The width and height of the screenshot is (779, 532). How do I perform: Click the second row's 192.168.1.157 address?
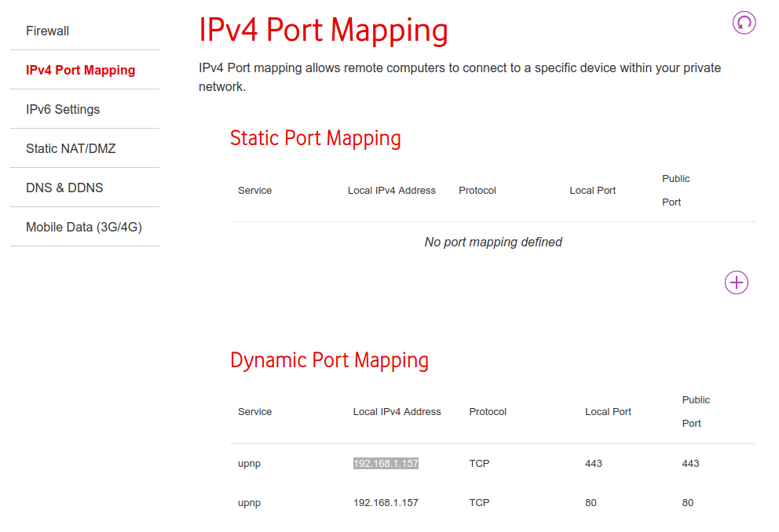pos(386,503)
